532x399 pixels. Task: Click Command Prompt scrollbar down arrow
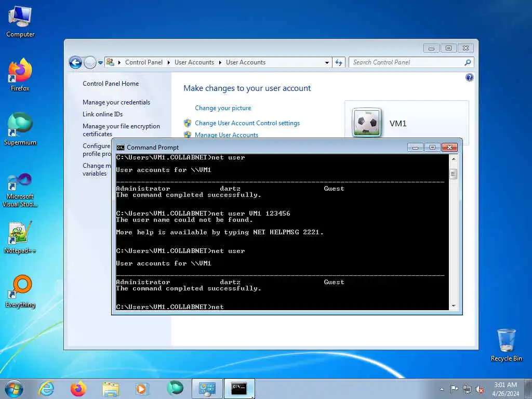coord(453,306)
